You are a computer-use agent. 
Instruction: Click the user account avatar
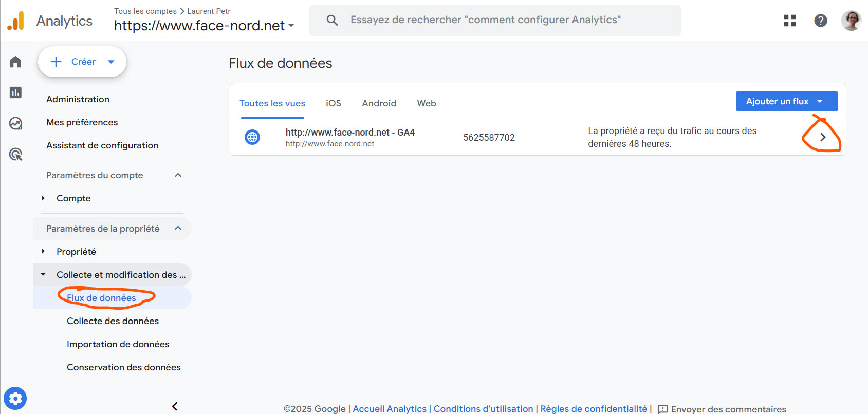(851, 21)
